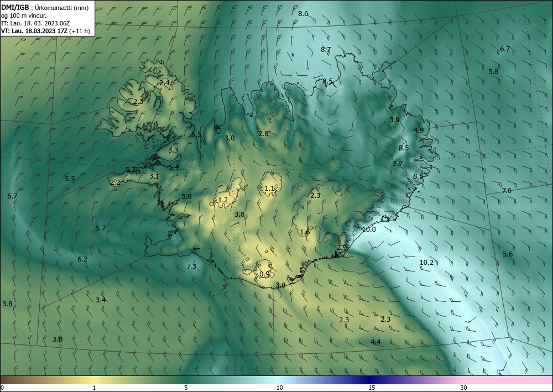Click the 1.2 value on the glacier

[x=223, y=200]
